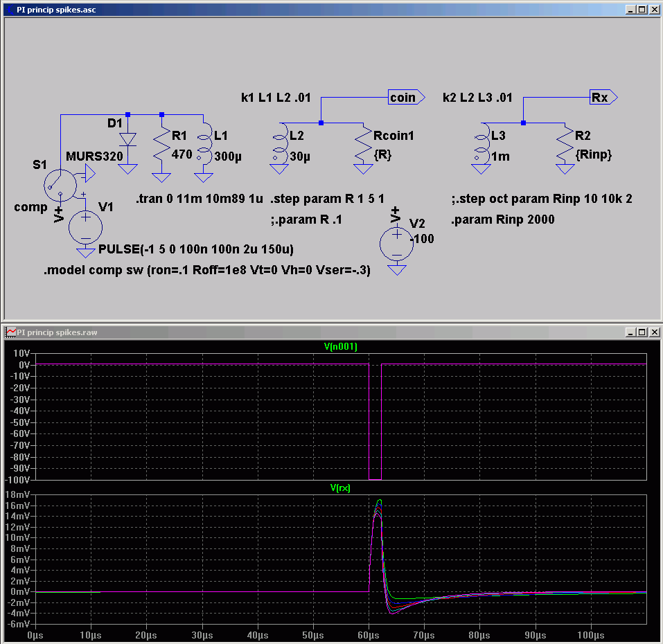Click the R1 resistor symbol
Image resolution: width=663 pixels, height=644 pixels.
[x=161, y=145]
